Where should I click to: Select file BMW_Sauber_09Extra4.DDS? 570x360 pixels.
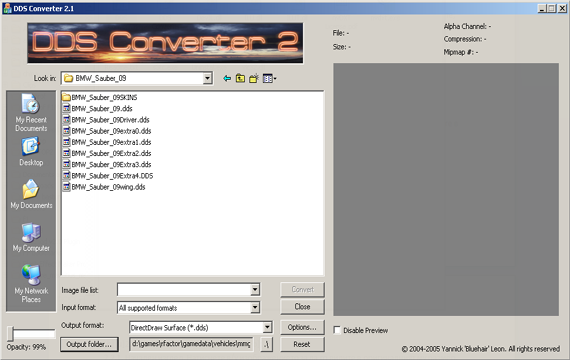(108, 176)
